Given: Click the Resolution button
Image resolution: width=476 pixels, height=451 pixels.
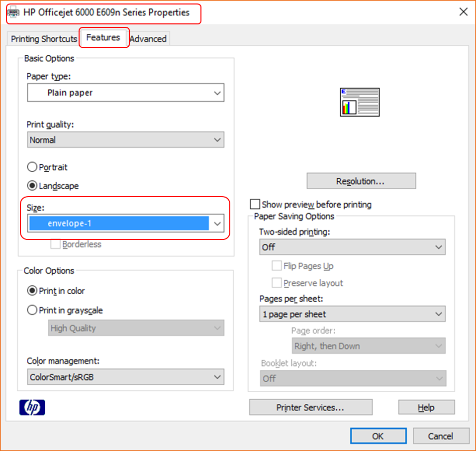Looking at the screenshot, I should (x=361, y=181).
